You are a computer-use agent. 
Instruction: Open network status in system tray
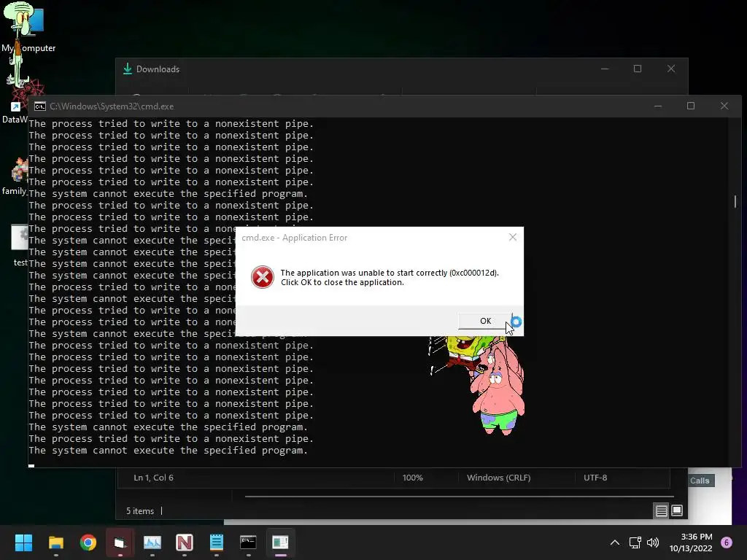[635, 542]
